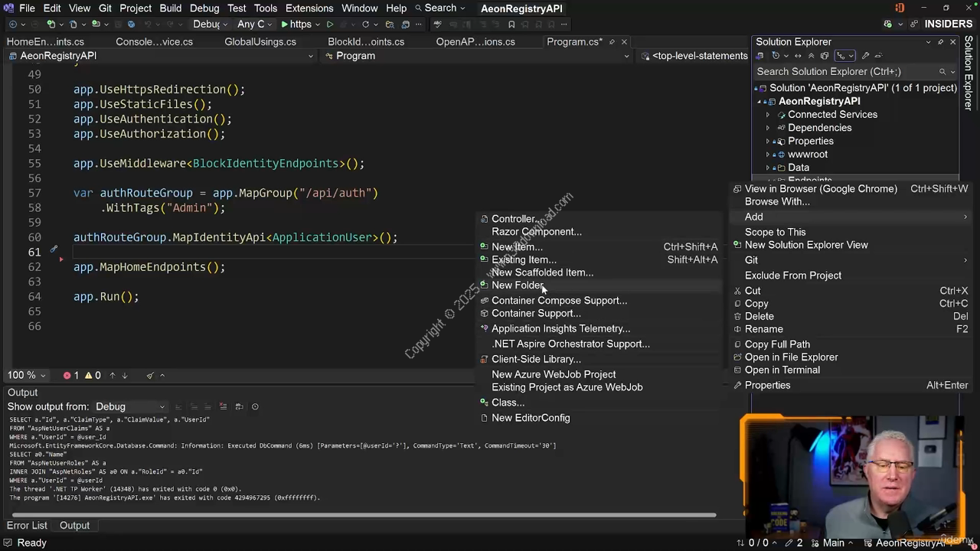Pin the Program.cs tab
The width and height of the screenshot is (980, 551).
pyautogui.click(x=611, y=42)
